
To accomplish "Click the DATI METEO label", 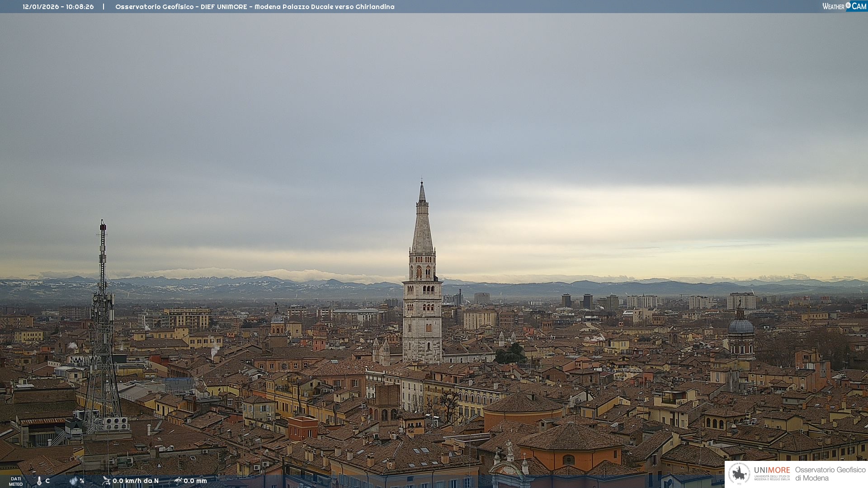I will tap(16, 481).
